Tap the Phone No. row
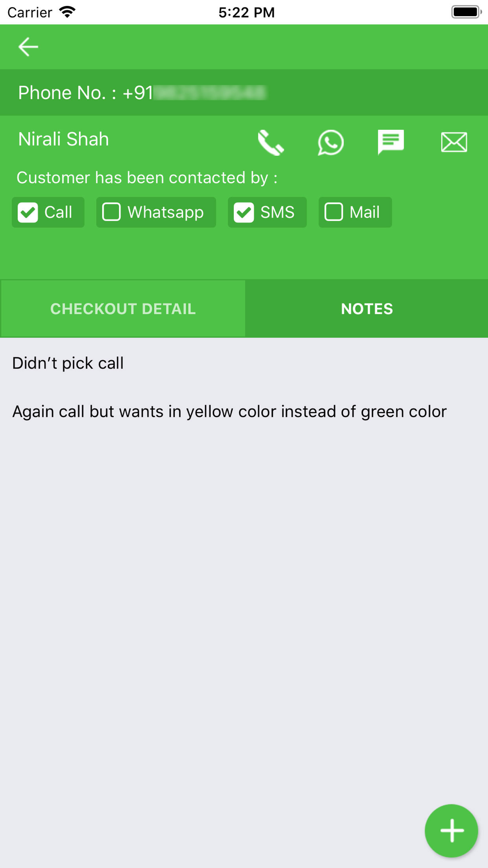This screenshot has width=488, height=868. coord(244,92)
